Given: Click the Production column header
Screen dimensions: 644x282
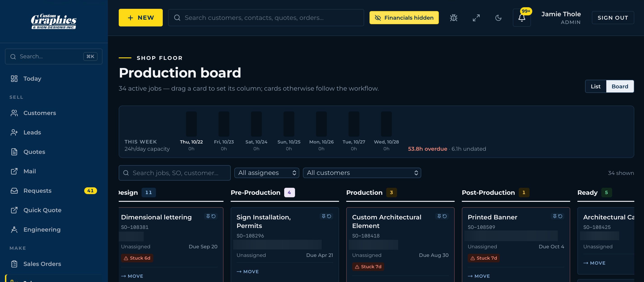Looking at the screenshot, I should pyautogui.click(x=364, y=193).
